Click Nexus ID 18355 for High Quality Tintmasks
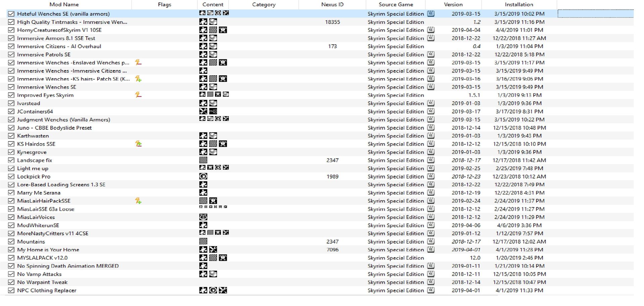Image resolution: width=644 pixels, height=306 pixels. click(332, 22)
